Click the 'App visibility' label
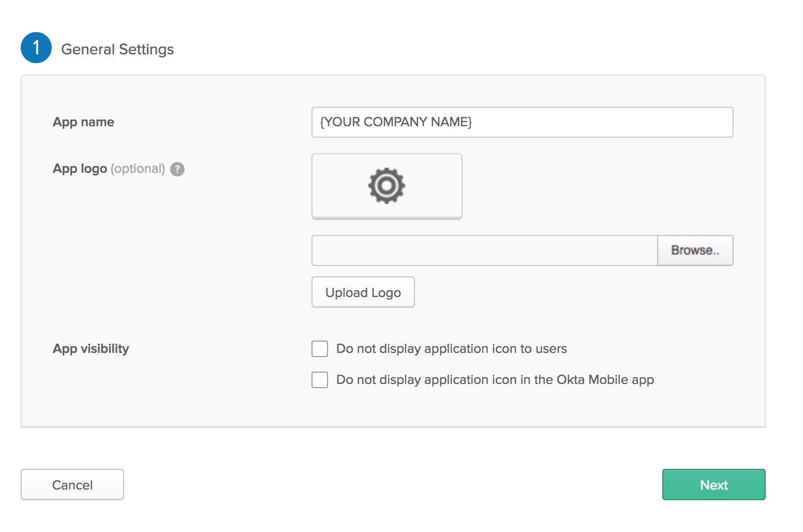803x532 pixels. coord(91,349)
